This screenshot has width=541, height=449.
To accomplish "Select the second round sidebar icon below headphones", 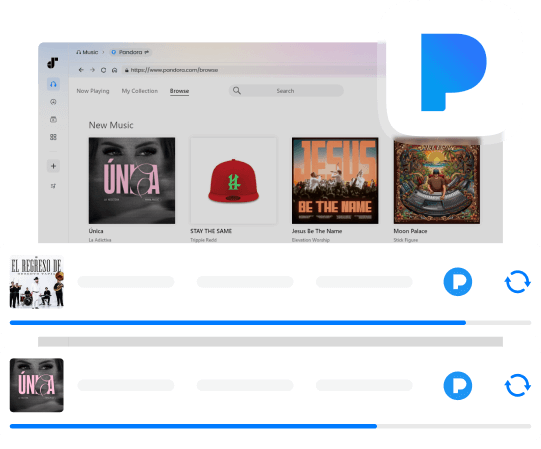I will point(53,102).
